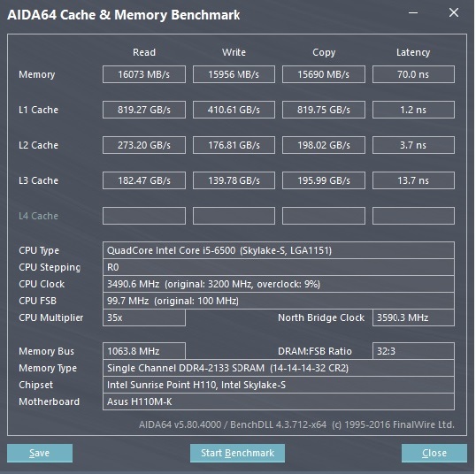
Task: Click the L1 Cache row label
Action: (x=38, y=110)
